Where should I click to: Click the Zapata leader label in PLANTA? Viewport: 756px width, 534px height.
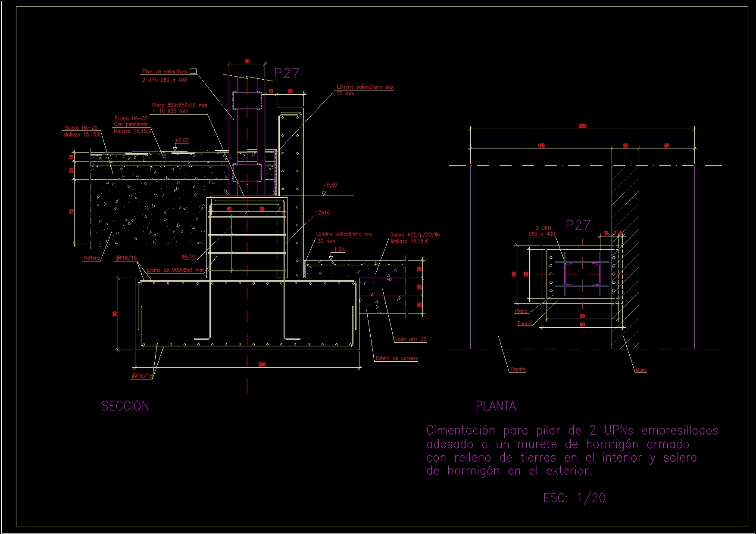518,369
